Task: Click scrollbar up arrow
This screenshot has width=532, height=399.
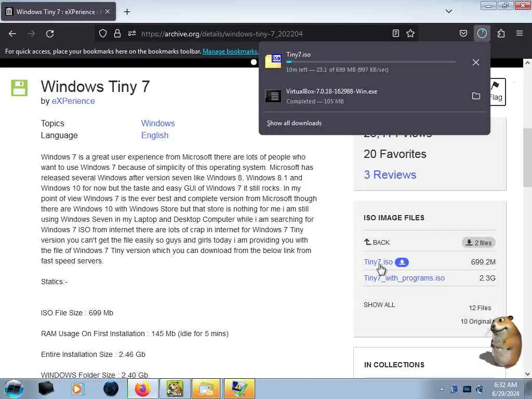Action: coord(527,63)
